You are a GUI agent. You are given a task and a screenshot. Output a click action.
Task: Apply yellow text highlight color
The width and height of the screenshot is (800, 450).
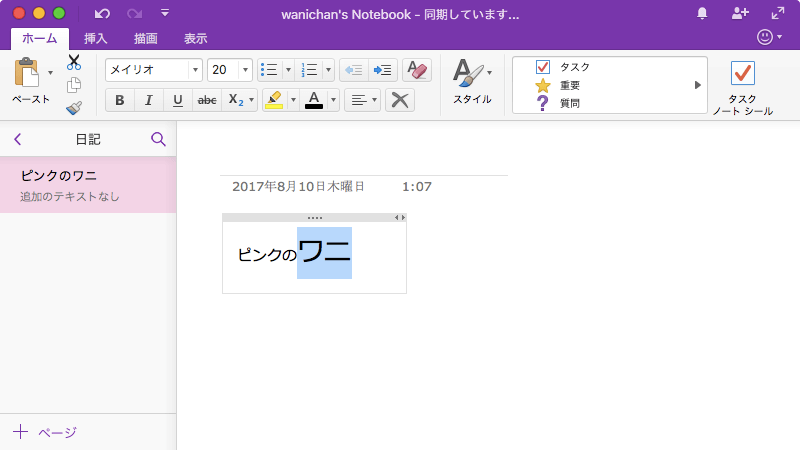(x=274, y=100)
